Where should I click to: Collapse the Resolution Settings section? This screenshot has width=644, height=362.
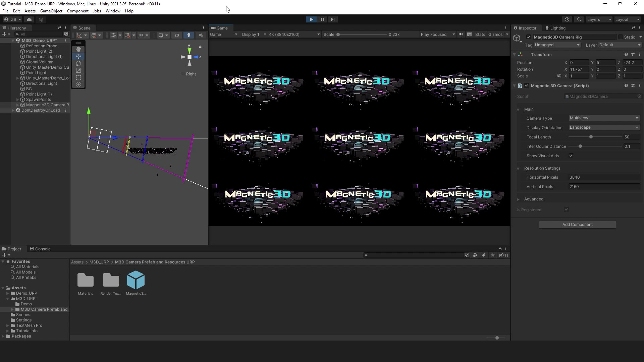[x=519, y=168]
